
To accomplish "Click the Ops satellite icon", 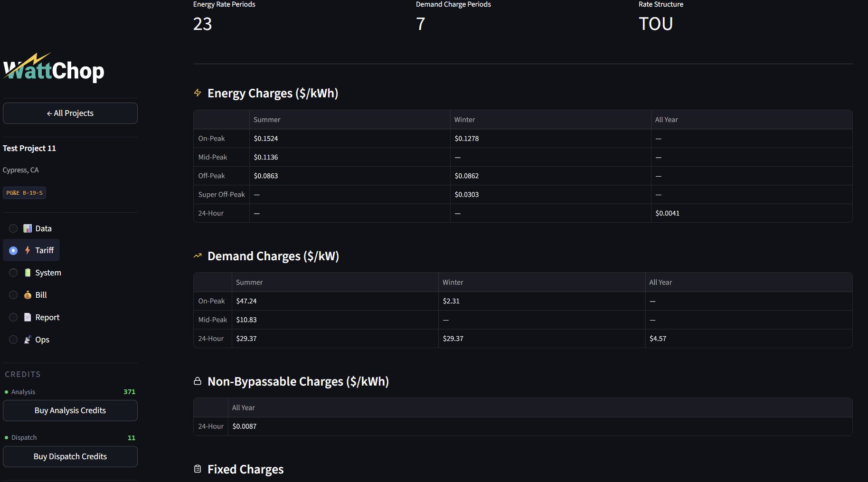I will [28, 340].
